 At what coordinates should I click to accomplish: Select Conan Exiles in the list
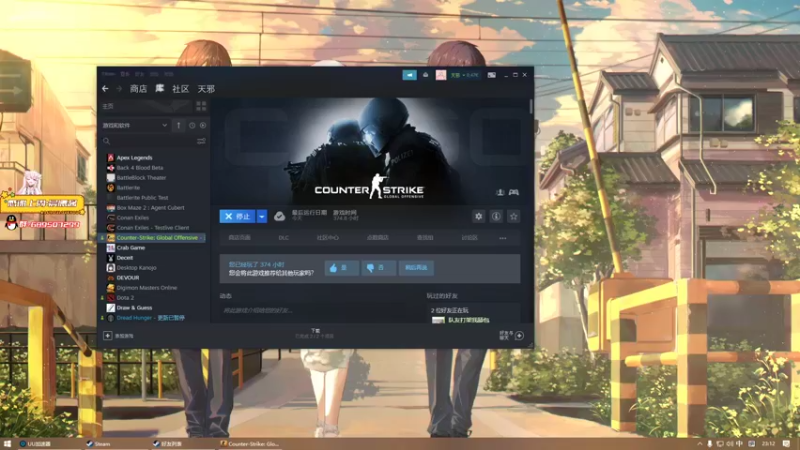tap(133, 217)
